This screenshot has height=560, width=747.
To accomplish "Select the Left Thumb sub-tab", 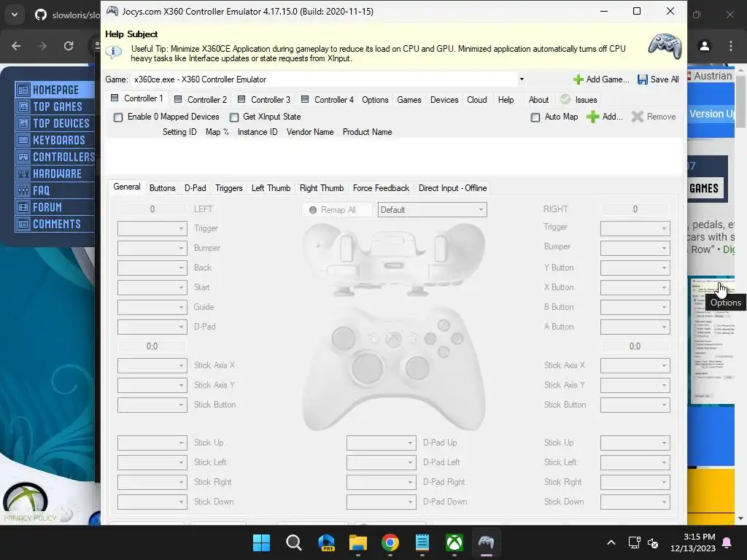I will (x=271, y=188).
